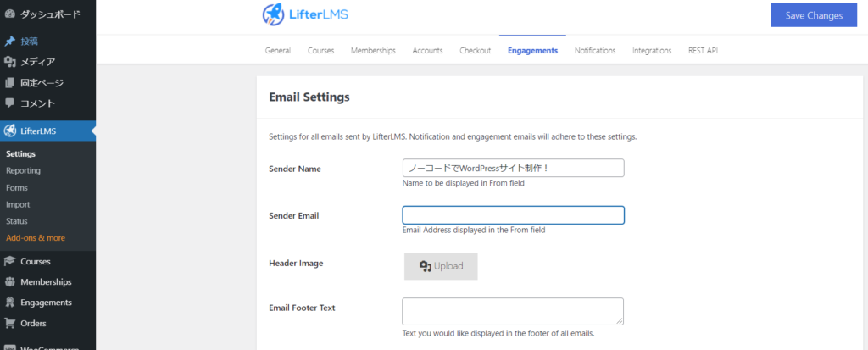Open the Notifications tab
This screenshot has height=350, width=868.
pyautogui.click(x=595, y=50)
